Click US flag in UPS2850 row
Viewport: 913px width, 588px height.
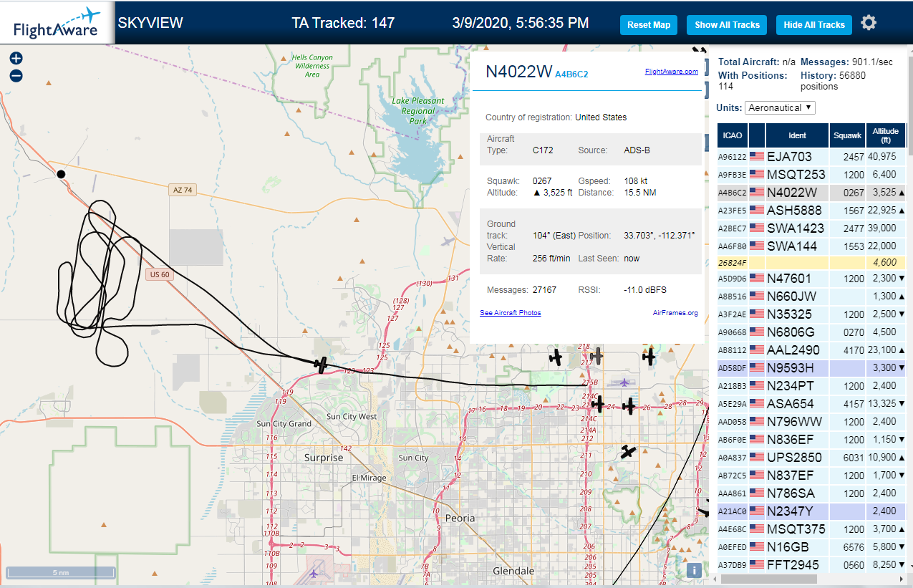(x=757, y=457)
